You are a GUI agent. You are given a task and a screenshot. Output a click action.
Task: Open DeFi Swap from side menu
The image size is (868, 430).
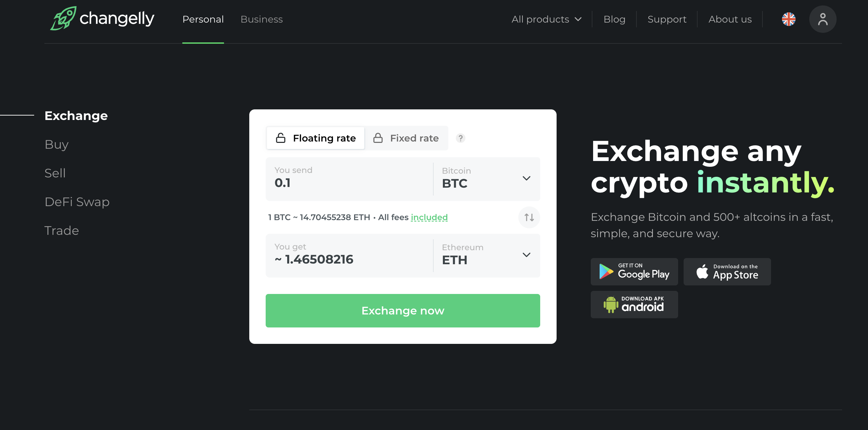click(x=77, y=202)
